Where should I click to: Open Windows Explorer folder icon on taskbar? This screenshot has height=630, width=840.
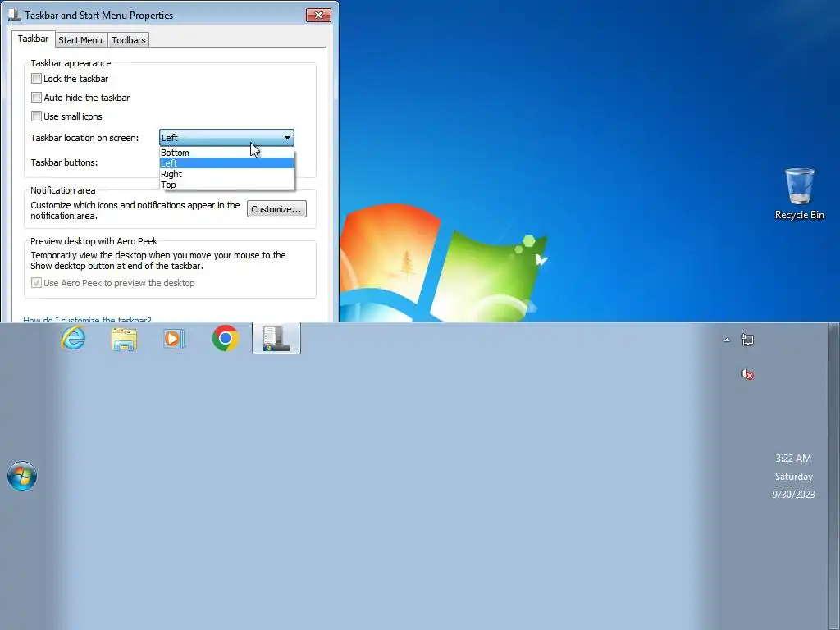pyautogui.click(x=124, y=339)
